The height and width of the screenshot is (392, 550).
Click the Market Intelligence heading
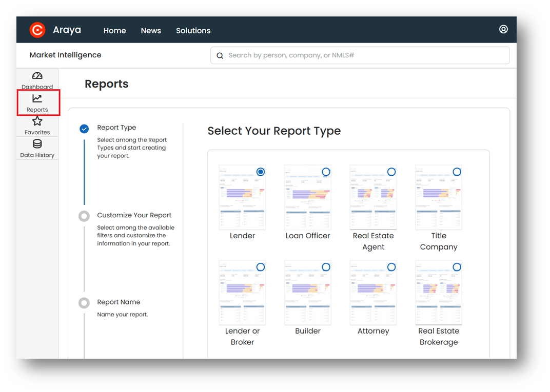click(x=65, y=55)
